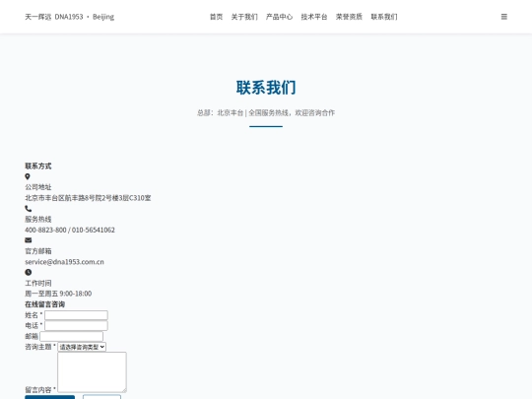Open 联系我们 navigation item
The width and height of the screenshot is (532, 399).
tap(384, 17)
